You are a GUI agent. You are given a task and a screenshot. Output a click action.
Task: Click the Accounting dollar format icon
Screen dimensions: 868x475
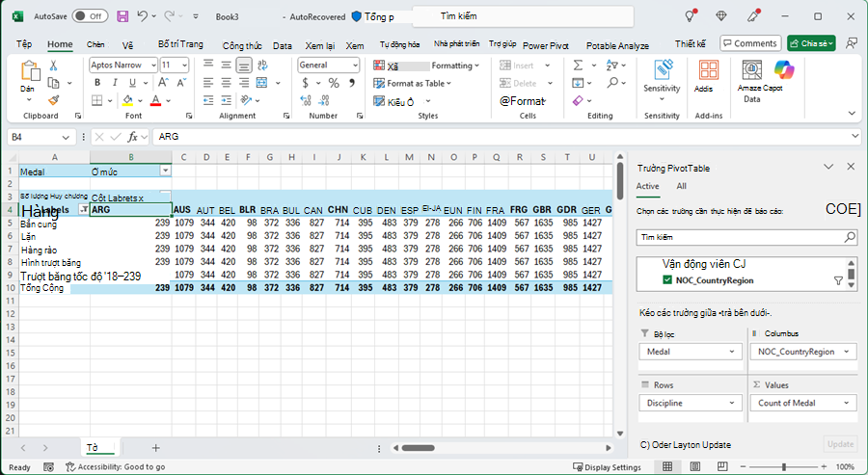305,83
